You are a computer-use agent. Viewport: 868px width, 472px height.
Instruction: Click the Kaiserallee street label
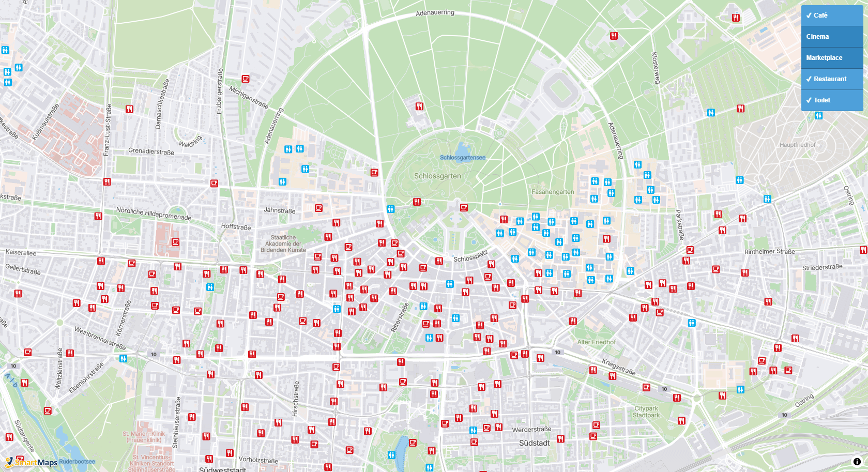[21, 253]
